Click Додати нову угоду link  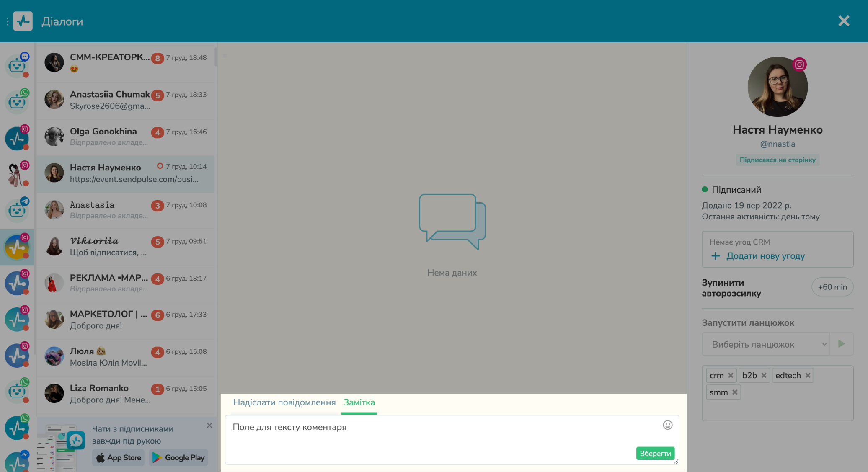click(x=765, y=256)
